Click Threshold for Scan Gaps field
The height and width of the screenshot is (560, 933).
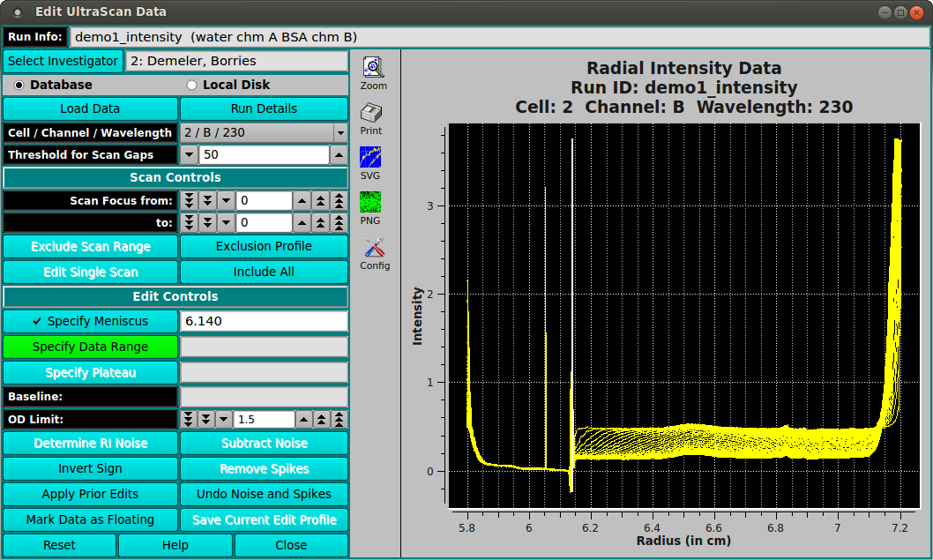tap(264, 154)
